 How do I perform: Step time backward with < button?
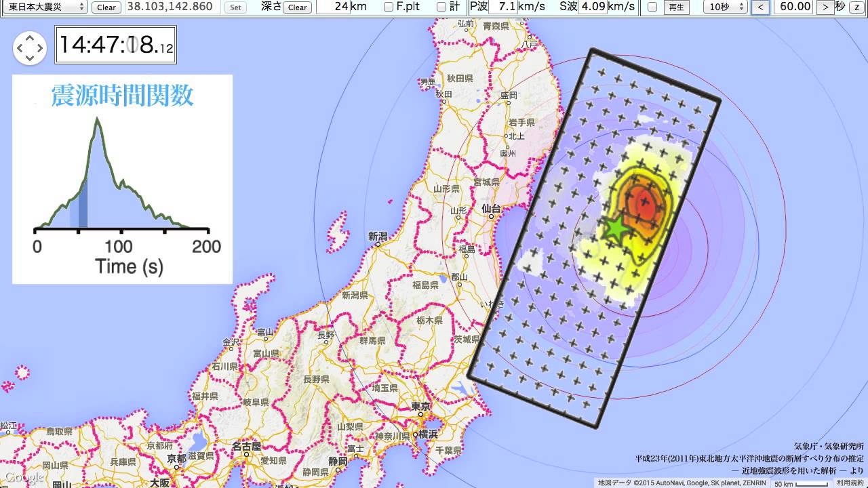pyautogui.click(x=761, y=7)
